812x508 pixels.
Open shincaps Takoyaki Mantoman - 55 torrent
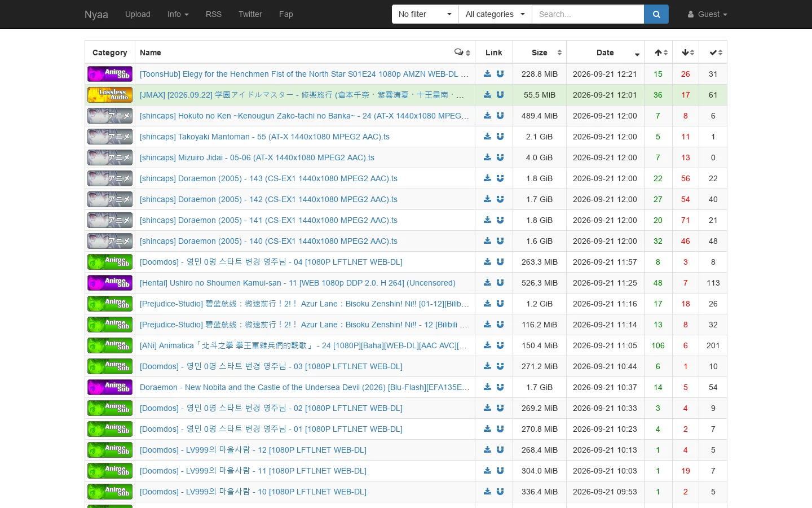[264, 137]
